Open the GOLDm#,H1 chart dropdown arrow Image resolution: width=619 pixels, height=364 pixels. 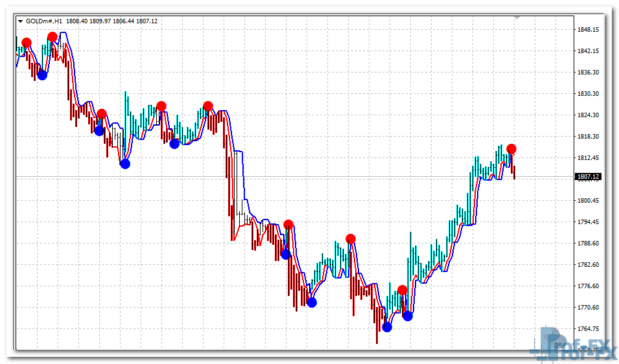click(x=21, y=21)
